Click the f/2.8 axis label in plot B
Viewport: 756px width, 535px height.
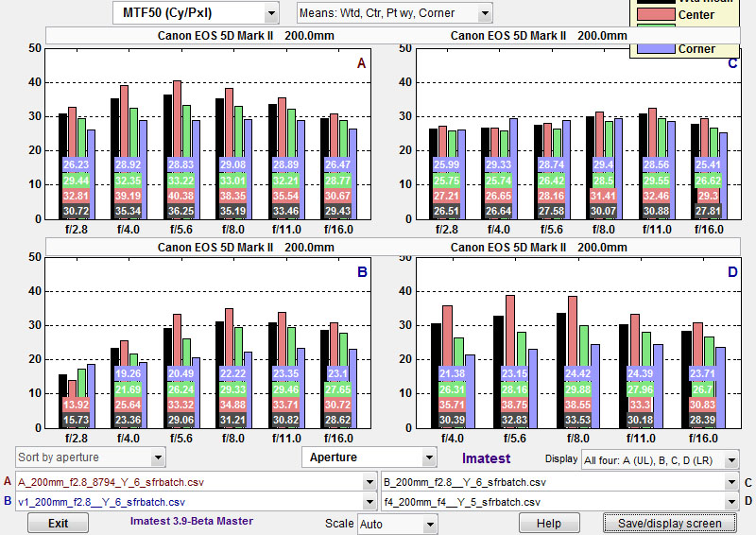(x=77, y=439)
